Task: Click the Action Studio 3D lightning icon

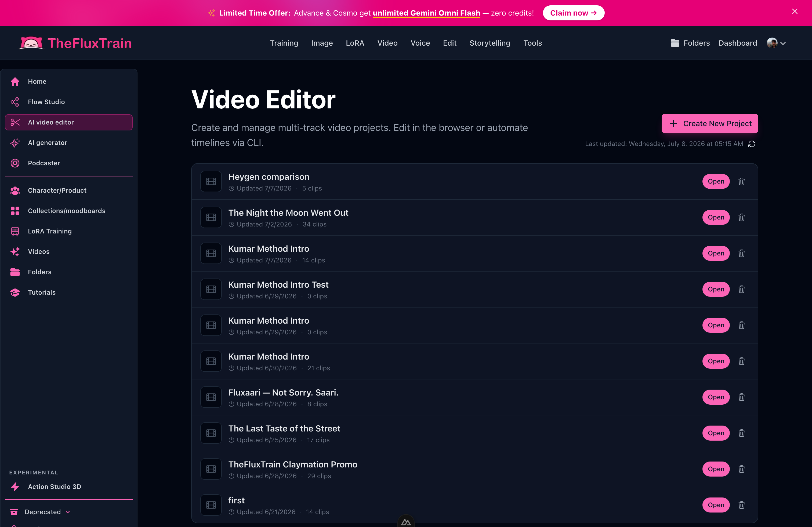Action: pyautogui.click(x=15, y=486)
